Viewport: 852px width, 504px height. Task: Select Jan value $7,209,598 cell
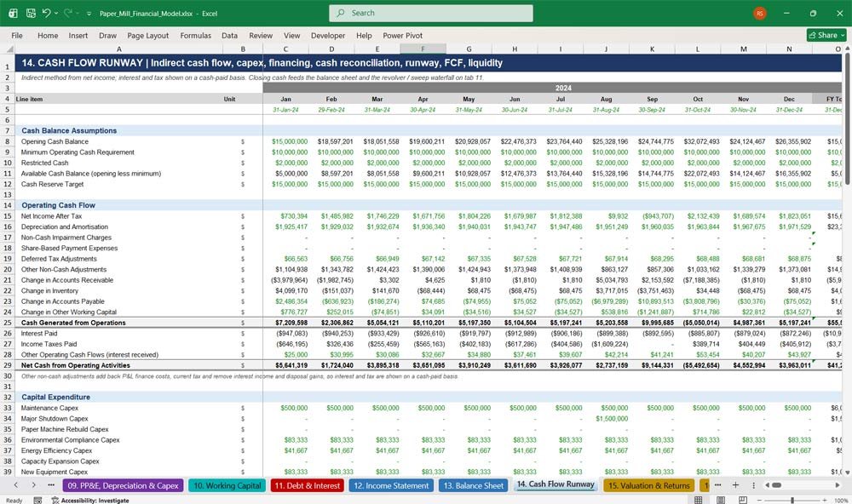285,323
